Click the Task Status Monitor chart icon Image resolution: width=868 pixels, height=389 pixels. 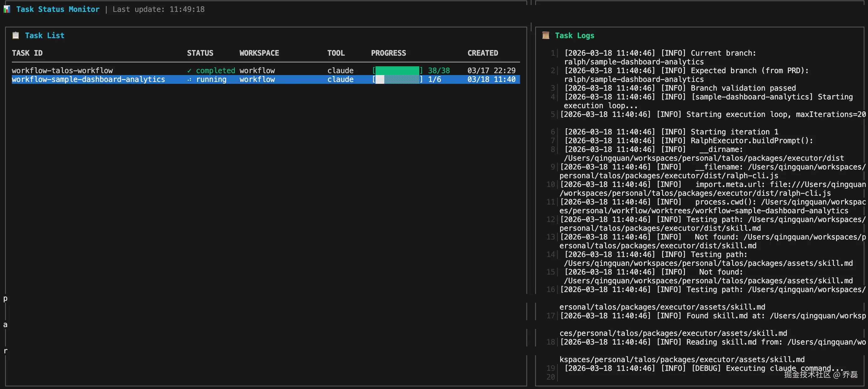(7, 9)
